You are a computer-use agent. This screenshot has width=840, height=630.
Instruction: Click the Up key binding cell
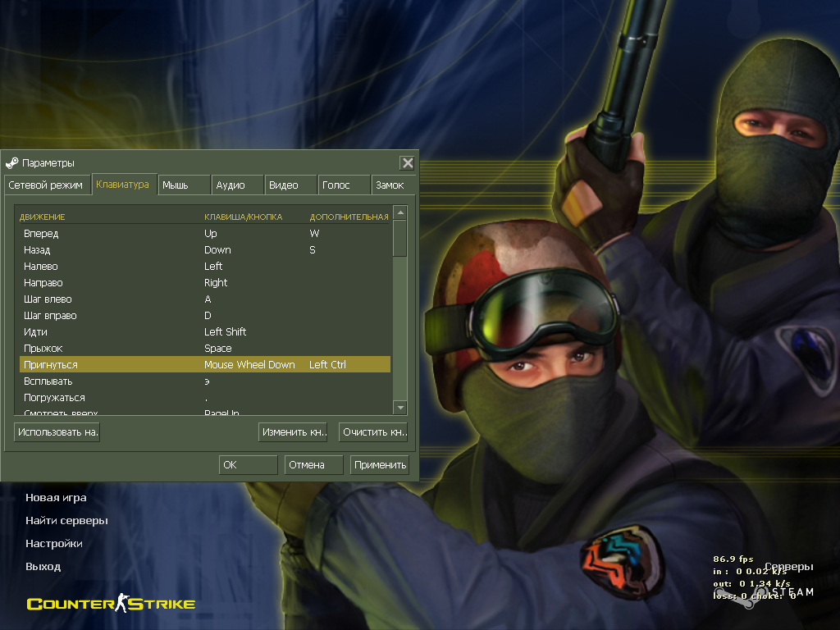coord(211,234)
